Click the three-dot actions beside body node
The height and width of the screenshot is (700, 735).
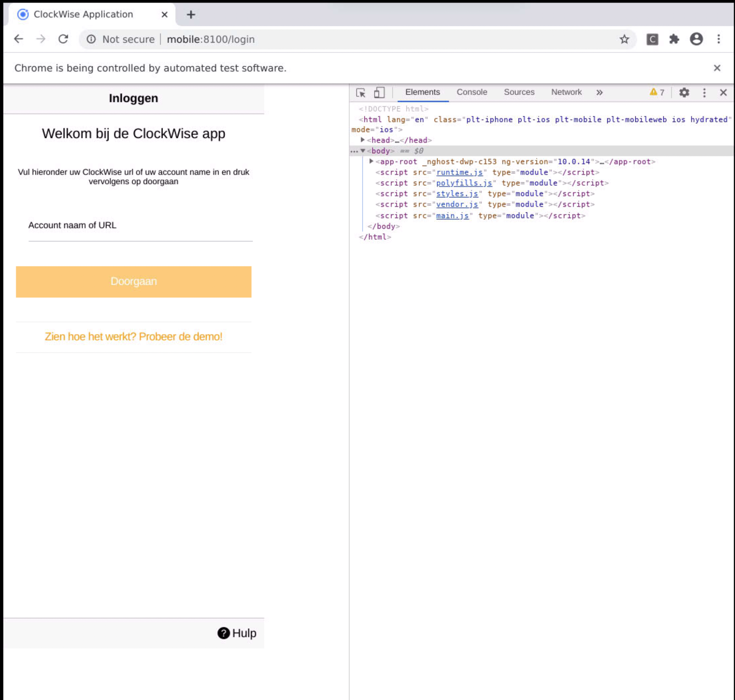[x=354, y=151]
